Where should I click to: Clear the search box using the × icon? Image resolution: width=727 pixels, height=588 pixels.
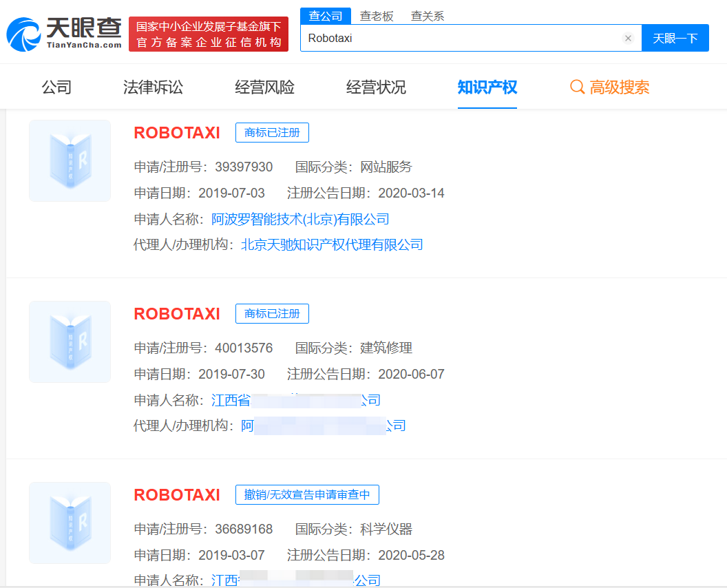(628, 38)
